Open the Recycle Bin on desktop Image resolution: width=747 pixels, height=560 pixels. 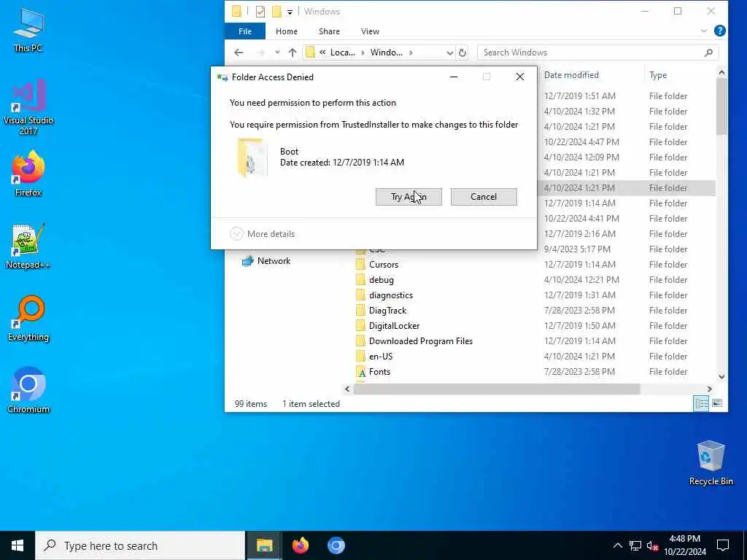(711, 463)
